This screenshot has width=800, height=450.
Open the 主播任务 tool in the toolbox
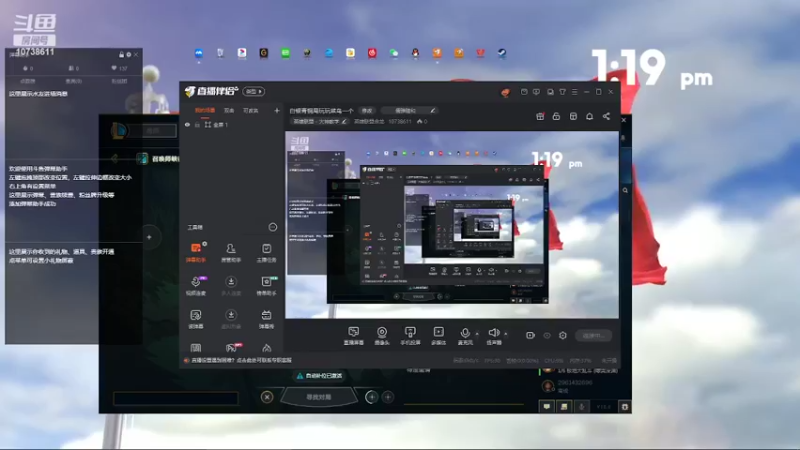pyautogui.click(x=266, y=253)
